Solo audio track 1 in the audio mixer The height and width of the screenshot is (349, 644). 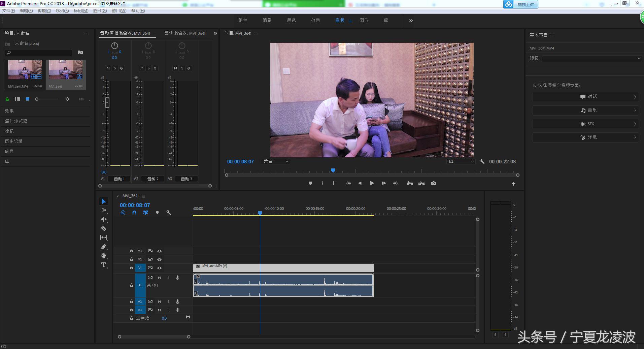[114, 68]
